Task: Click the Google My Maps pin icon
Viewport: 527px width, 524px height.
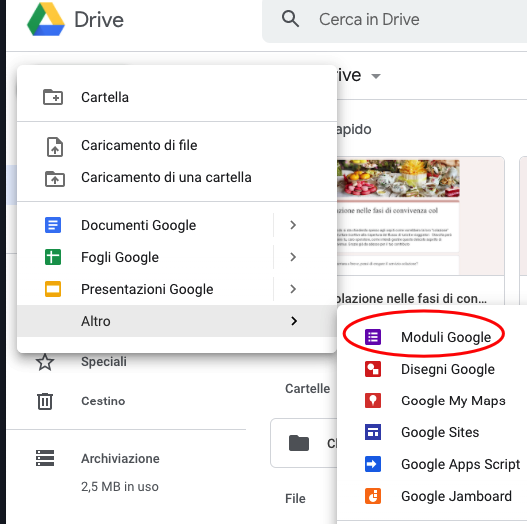Action: point(373,400)
